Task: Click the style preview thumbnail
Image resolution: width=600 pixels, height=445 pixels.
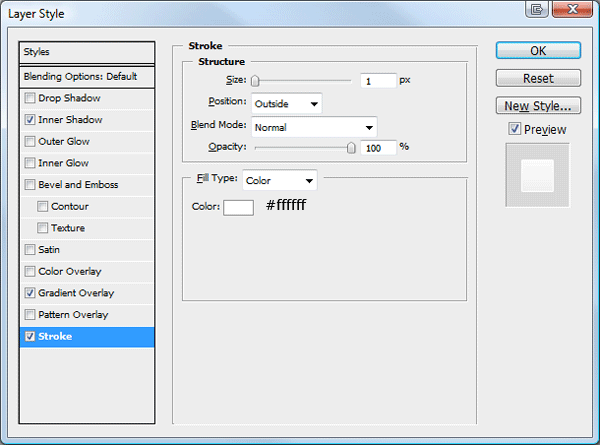Action: [x=537, y=176]
